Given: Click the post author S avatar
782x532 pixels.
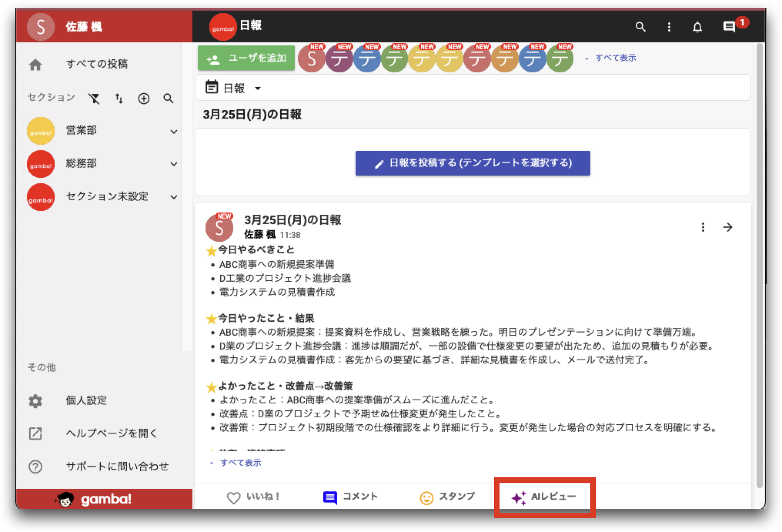Looking at the screenshot, I should 219,228.
